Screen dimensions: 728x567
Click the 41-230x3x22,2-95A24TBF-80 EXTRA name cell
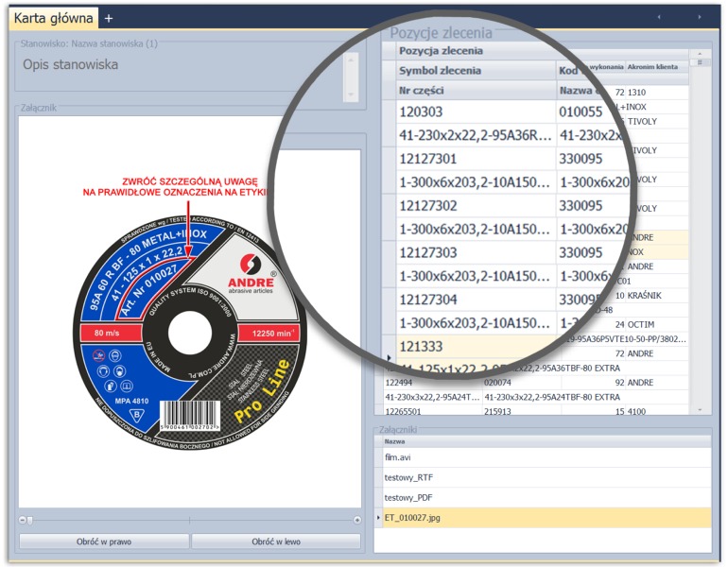585,397
